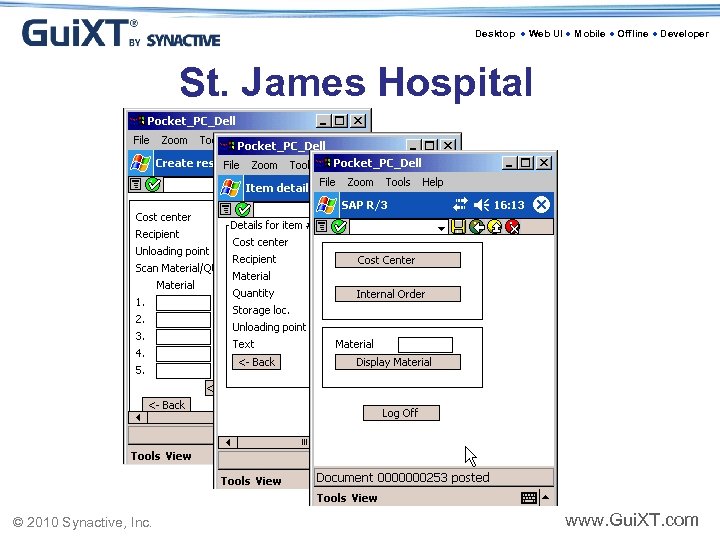Click Start flag in Item detail window
The image size is (720, 540).
pos(230,188)
